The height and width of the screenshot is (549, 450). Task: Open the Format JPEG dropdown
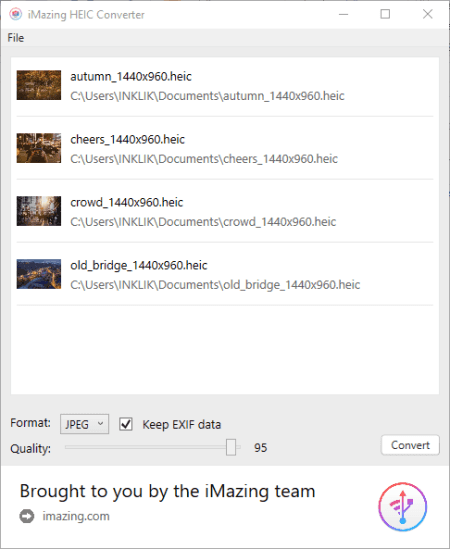click(x=84, y=424)
